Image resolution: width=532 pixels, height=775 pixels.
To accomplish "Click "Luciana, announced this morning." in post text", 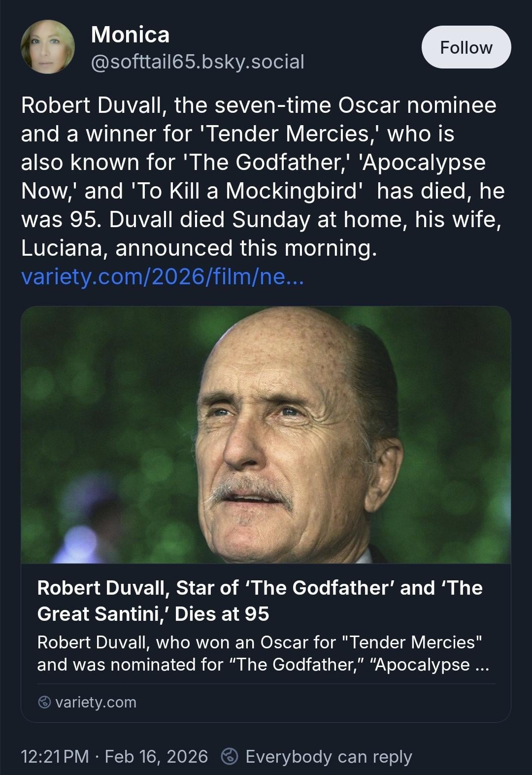I will tap(199, 248).
